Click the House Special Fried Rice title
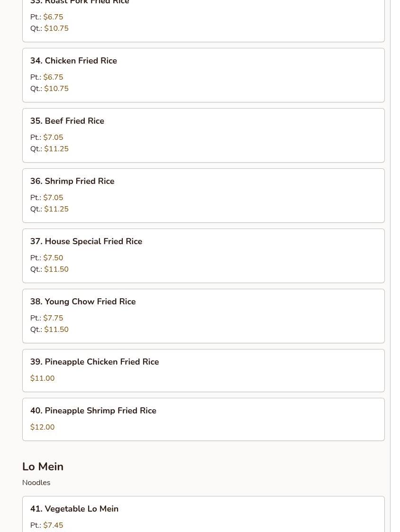The height and width of the screenshot is (532, 400). [86, 241]
